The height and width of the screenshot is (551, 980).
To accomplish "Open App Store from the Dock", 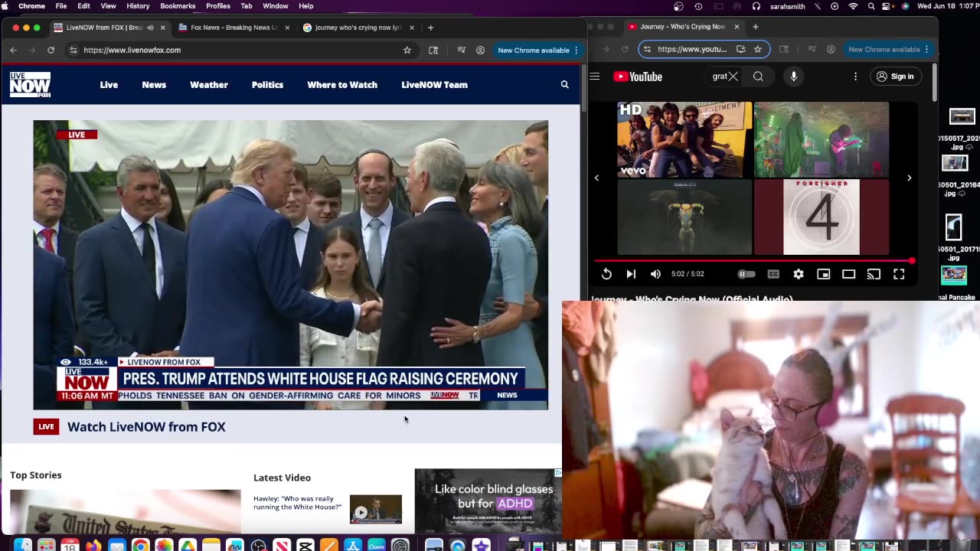I will pyautogui.click(x=352, y=546).
